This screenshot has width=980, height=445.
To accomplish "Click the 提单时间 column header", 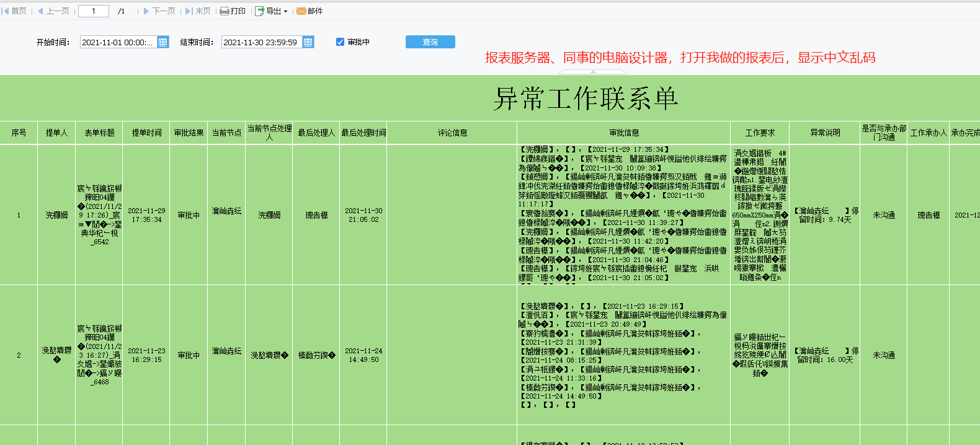I will tap(146, 133).
